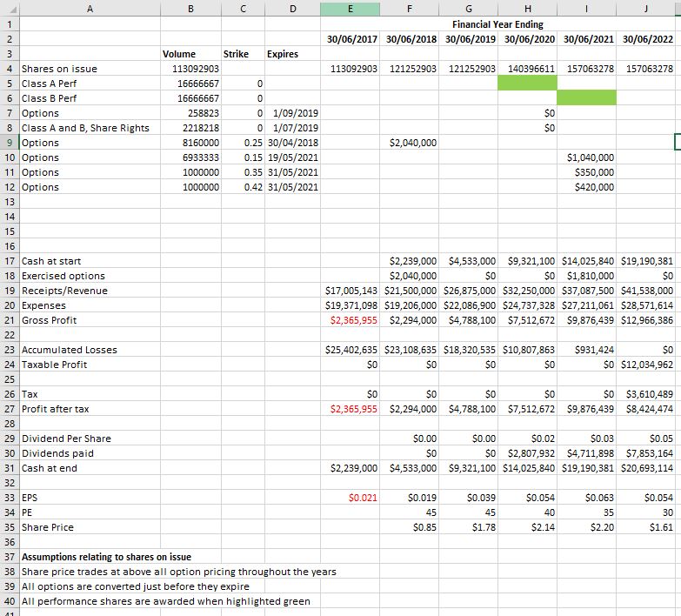Select the $12,966,386 gross profit cell
Screen dimensions: 681x616
coord(646,320)
